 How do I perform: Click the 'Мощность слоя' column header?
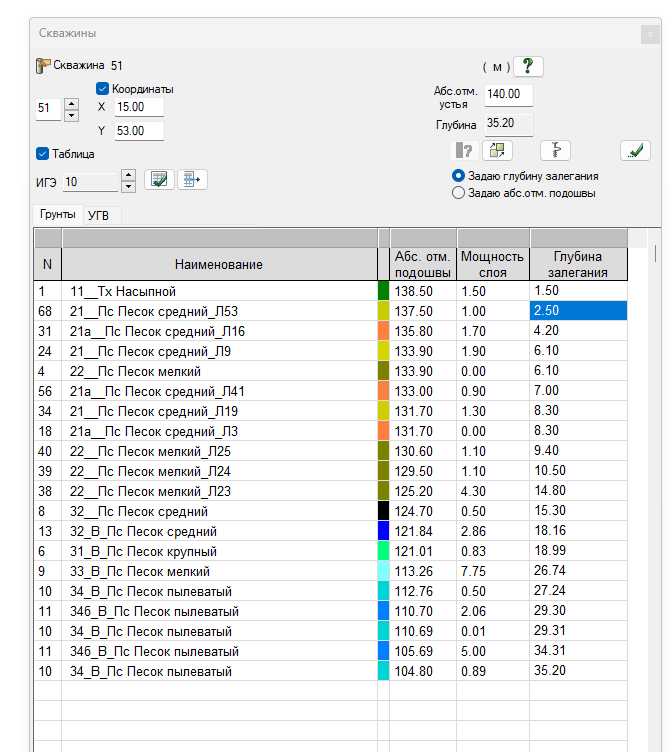[x=493, y=264]
